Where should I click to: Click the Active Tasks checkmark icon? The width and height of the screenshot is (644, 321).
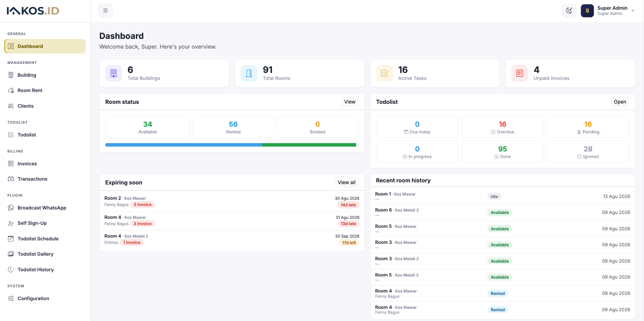(x=385, y=73)
